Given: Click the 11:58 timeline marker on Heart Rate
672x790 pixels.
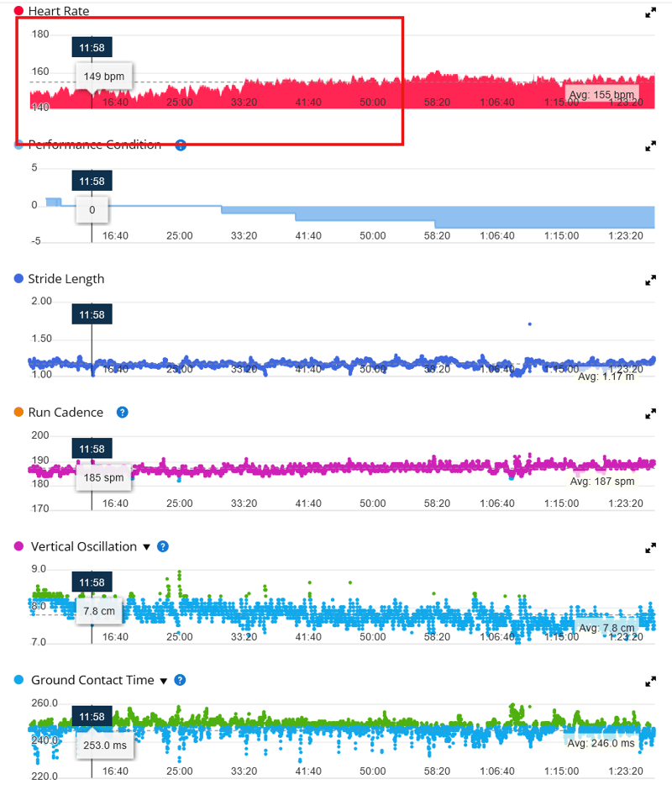Looking at the screenshot, I should (x=92, y=47).
